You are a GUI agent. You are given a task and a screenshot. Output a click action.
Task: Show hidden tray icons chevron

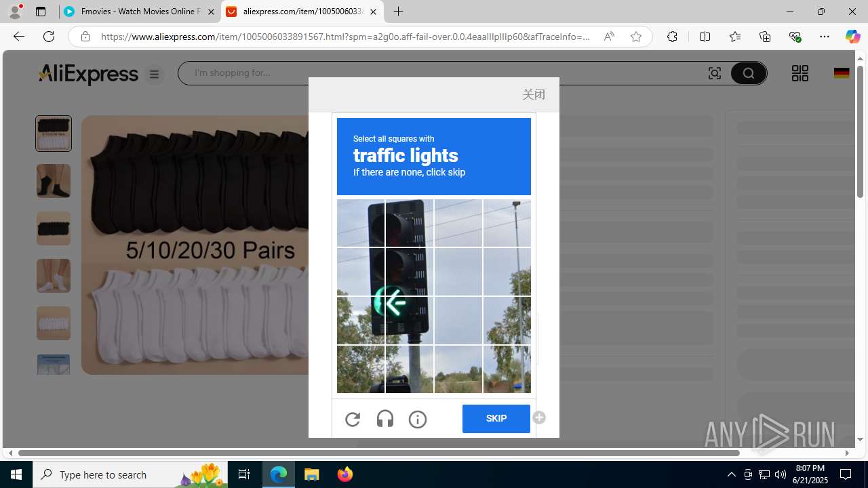tap(731, 474)
